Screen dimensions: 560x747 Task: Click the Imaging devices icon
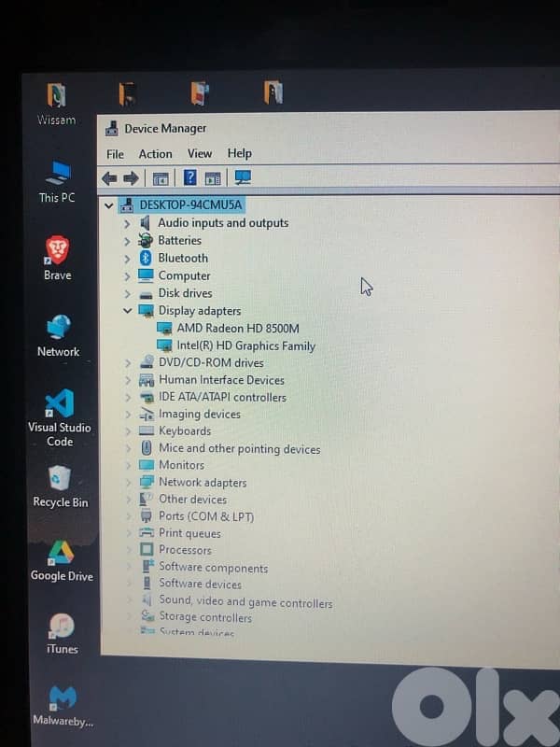point(147,415)
